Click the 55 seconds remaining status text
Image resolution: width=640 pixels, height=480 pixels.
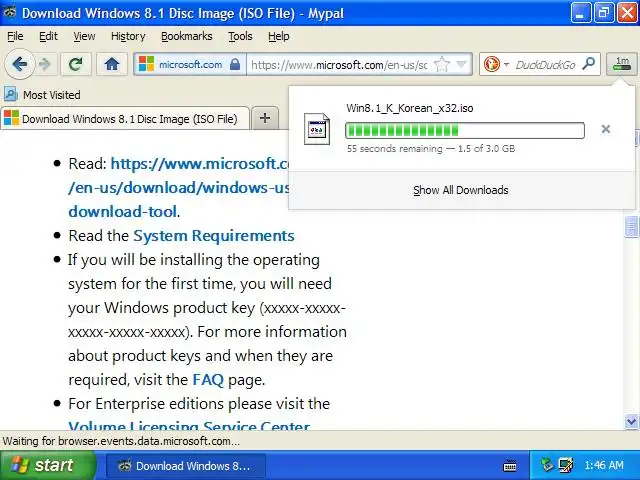[394, 149]
